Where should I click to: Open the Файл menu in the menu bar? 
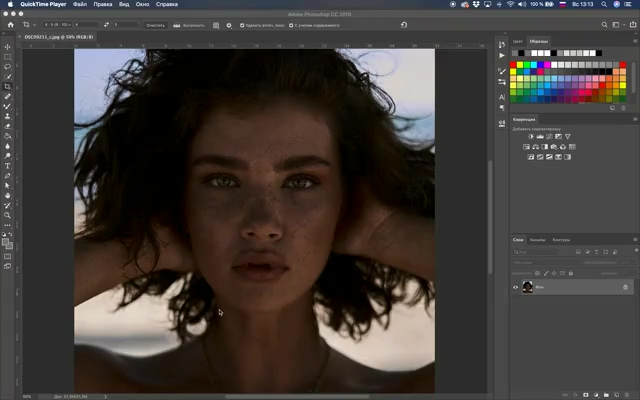(79, 4)
